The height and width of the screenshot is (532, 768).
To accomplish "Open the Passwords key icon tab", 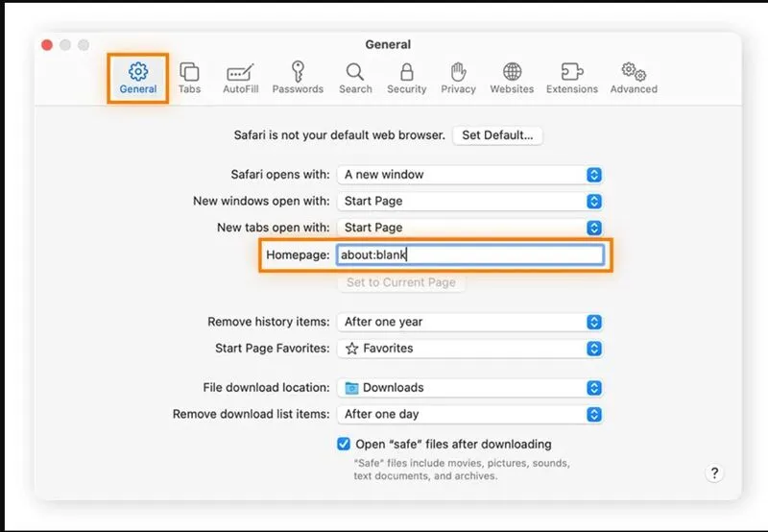I will pyautogui.click(x=298, y=79).
